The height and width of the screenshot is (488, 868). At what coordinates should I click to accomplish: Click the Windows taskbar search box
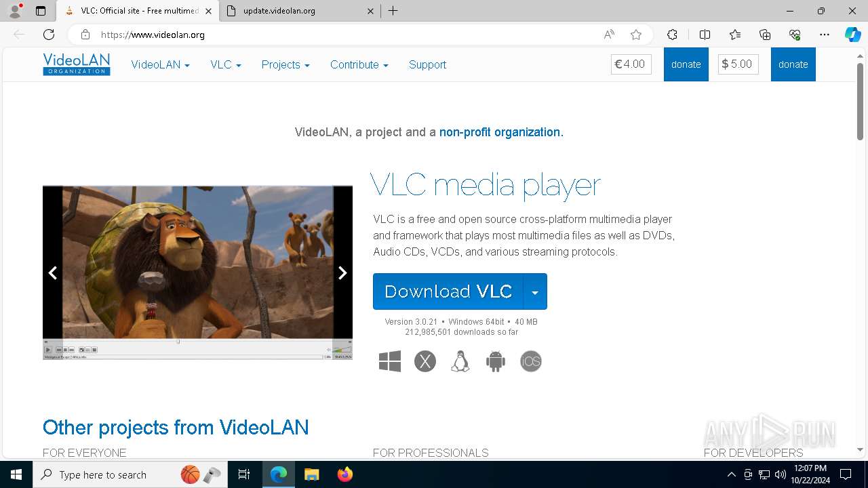pyautogui.click(x=130, y=474)
